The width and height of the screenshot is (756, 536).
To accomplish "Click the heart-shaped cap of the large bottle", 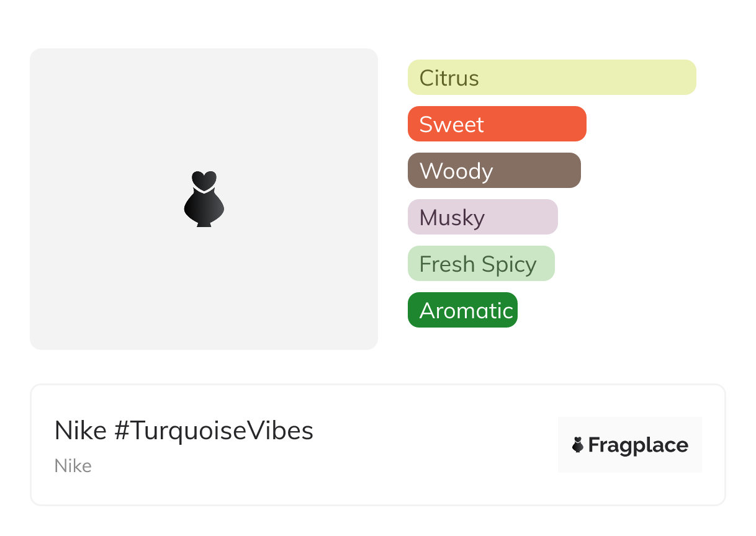I will tap(204, 180).
